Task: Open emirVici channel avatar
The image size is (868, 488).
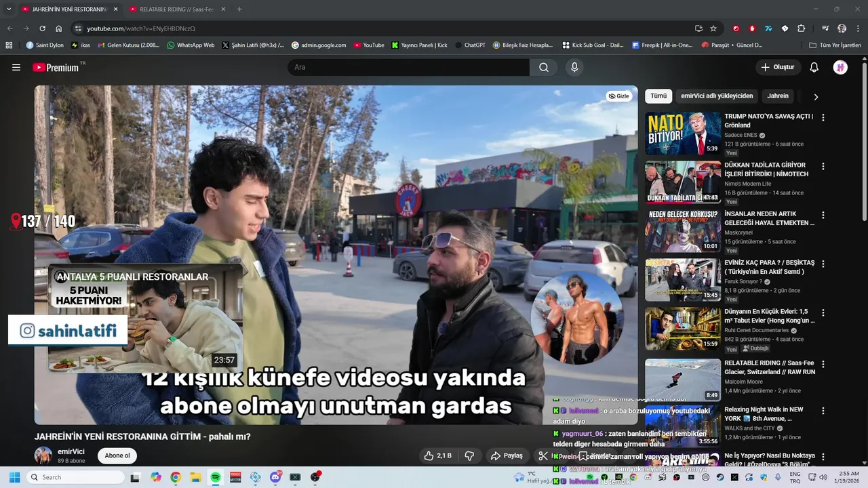Action: point(43,455)
